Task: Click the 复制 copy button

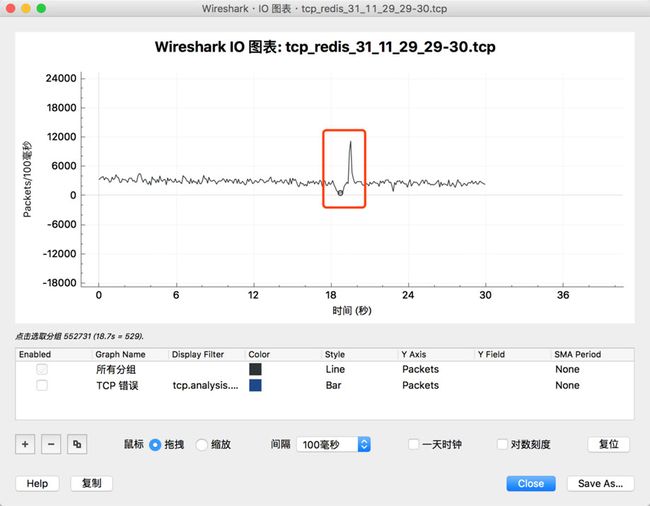Action: pos(92,483)
